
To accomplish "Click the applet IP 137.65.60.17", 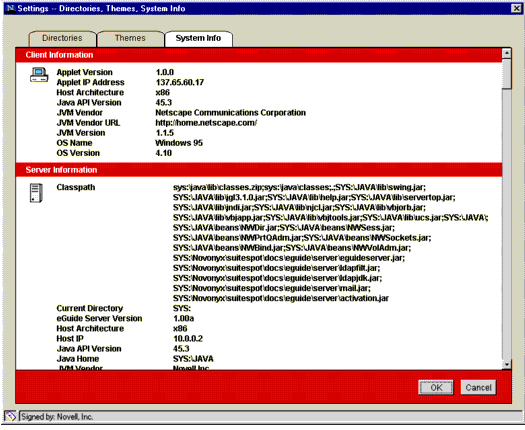I will [179, 82].
